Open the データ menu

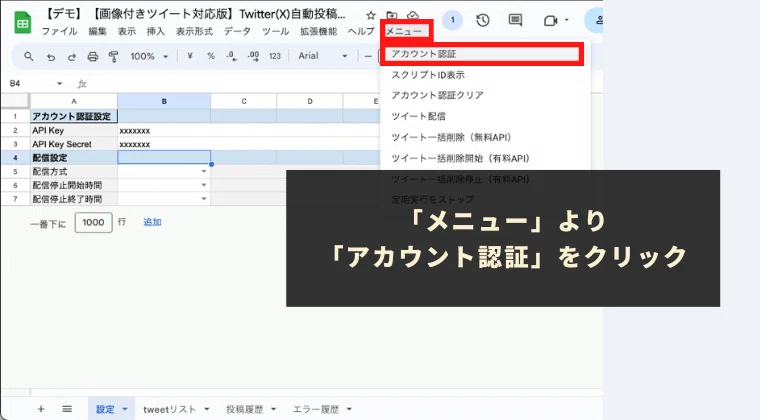(x=237, y=31)
